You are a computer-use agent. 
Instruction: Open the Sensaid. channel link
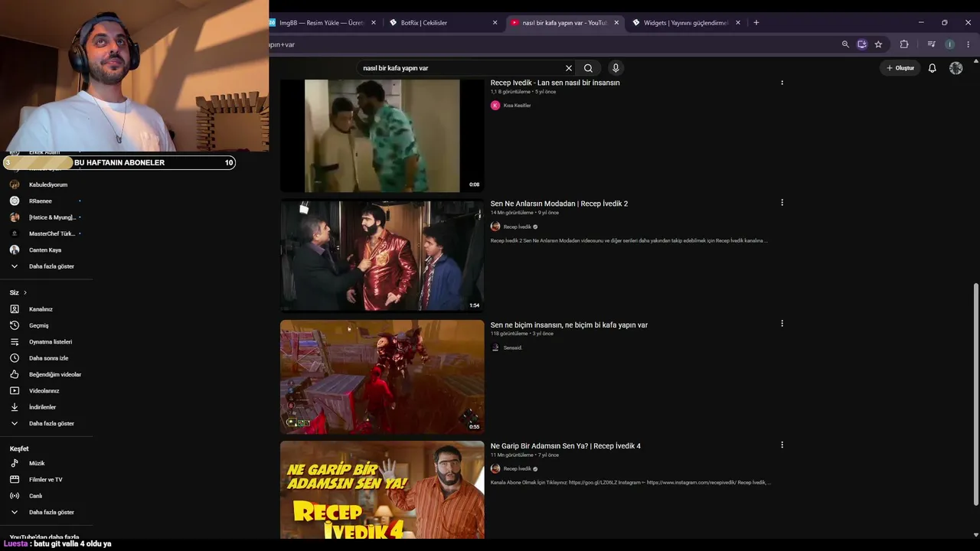513,347
